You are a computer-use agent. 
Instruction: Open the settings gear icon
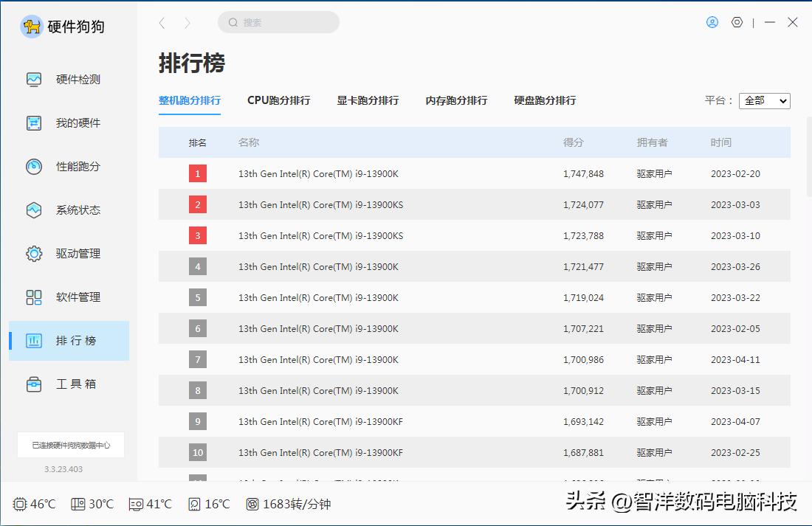click(737, 22)
